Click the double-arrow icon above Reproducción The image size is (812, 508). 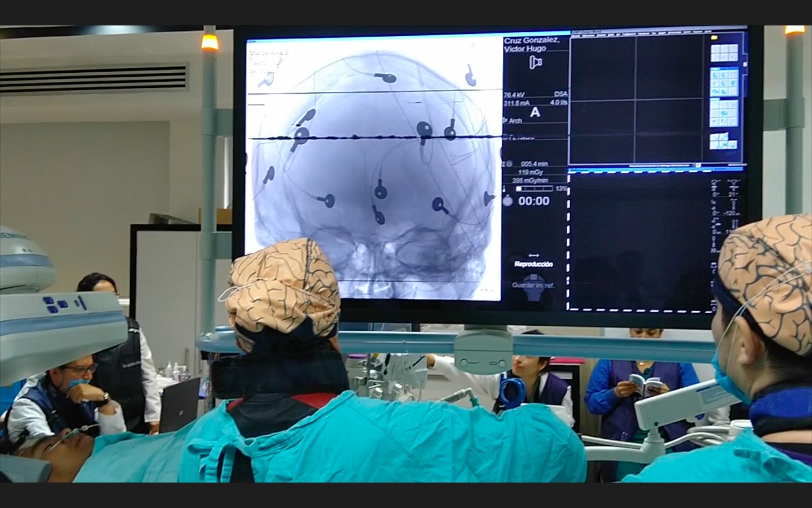[x=533, y=256]
